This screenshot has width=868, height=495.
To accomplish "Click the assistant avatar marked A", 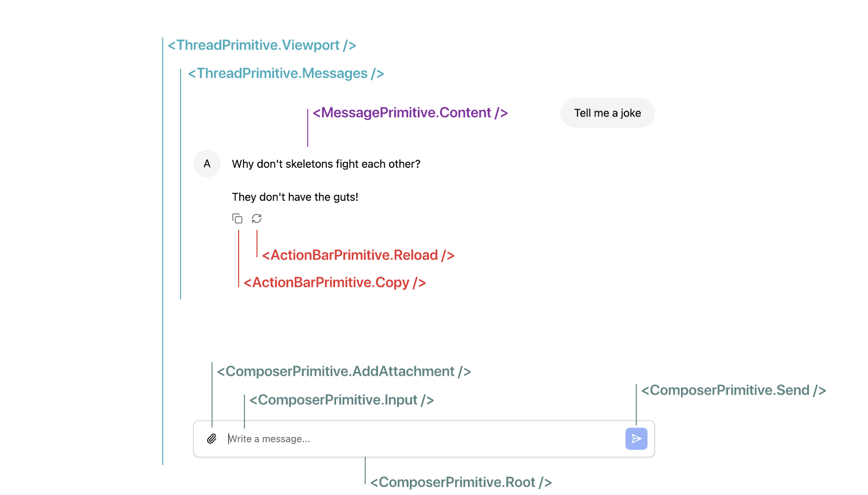I will (x=207, y=164).
